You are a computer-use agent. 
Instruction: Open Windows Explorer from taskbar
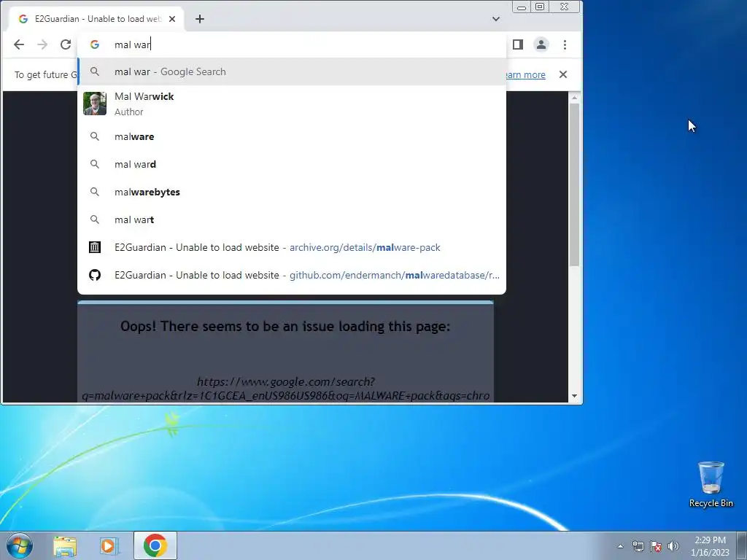point(65,546)
